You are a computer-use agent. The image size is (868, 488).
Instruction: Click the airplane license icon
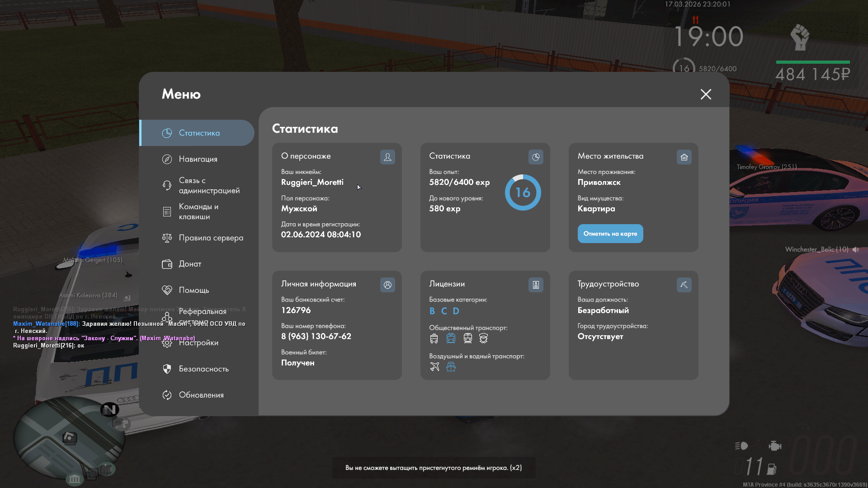(x=434, y=367)
